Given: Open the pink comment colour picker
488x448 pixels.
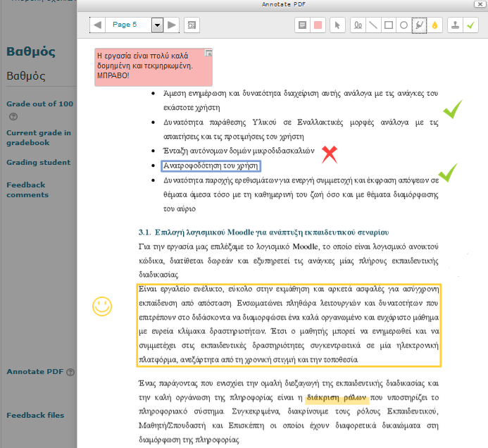Looking at the screenshot, I should pos(318,25).
